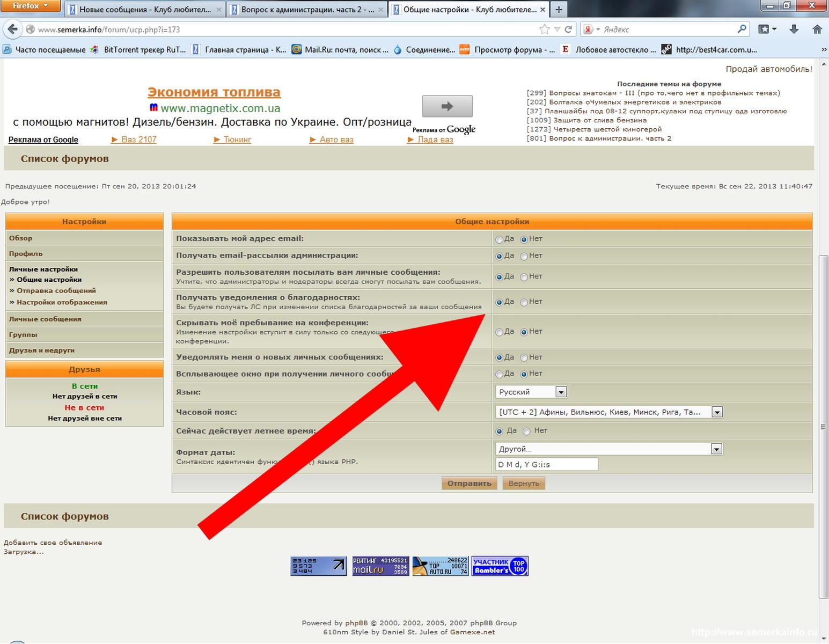The width and height of the screenshot is (829, 644).
Task: Select 'Да' for showing my email address
Action: pos(500,239)
